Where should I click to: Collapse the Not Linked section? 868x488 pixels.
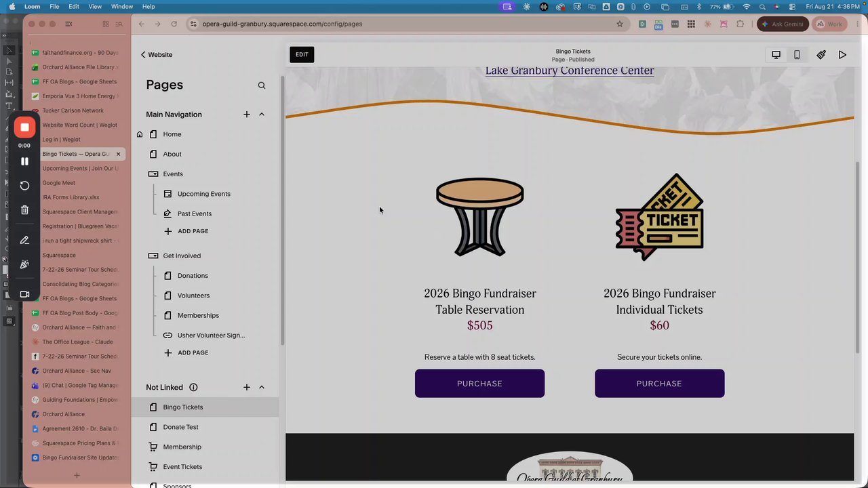[x=262, y=387]
